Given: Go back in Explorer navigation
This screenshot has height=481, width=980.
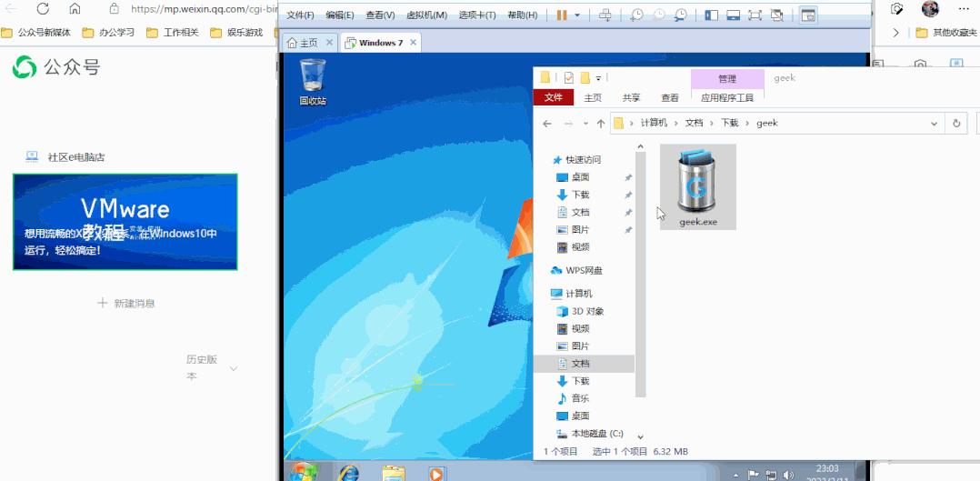Looking at the screenshot, I should point(547,124).
